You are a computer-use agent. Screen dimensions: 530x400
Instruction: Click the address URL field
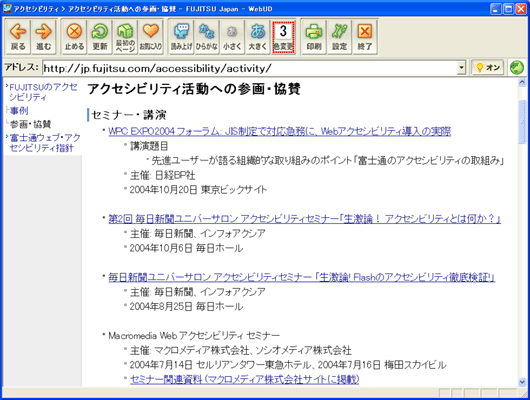click(250, 68)
